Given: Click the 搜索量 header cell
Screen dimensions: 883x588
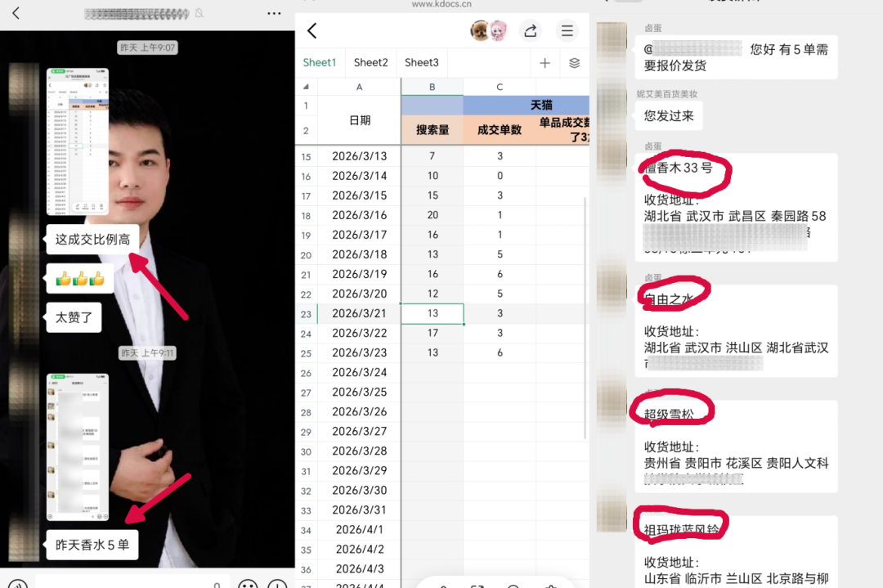Looking at the screenshot, I should [432, 130].
